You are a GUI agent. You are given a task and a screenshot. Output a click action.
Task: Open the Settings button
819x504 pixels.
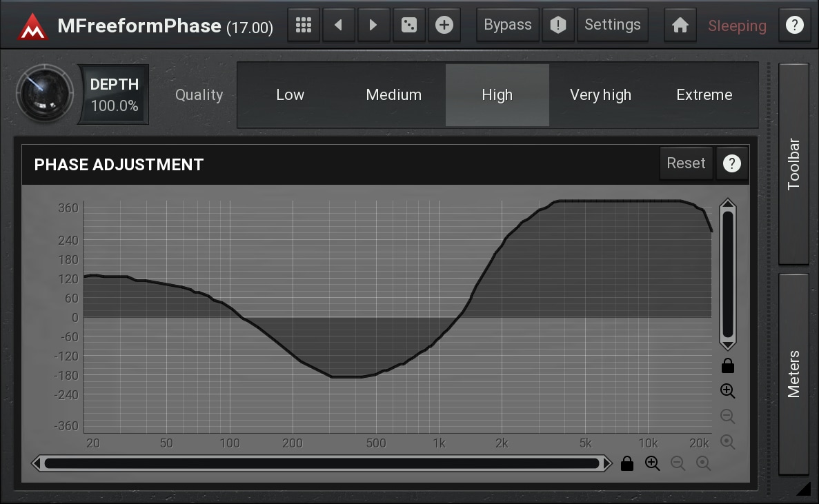tap(612, 26)
